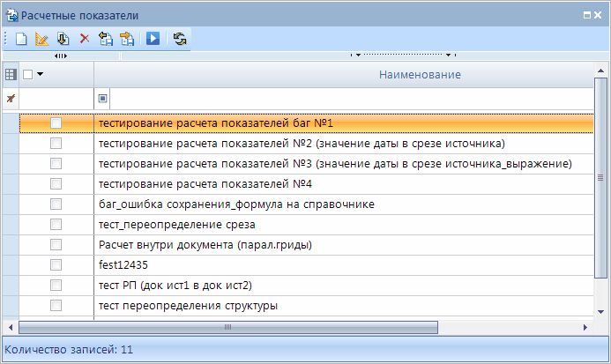Click the import icon with left arrow
Viewport: 611px width, 364px height.
[x=106, y=39]
